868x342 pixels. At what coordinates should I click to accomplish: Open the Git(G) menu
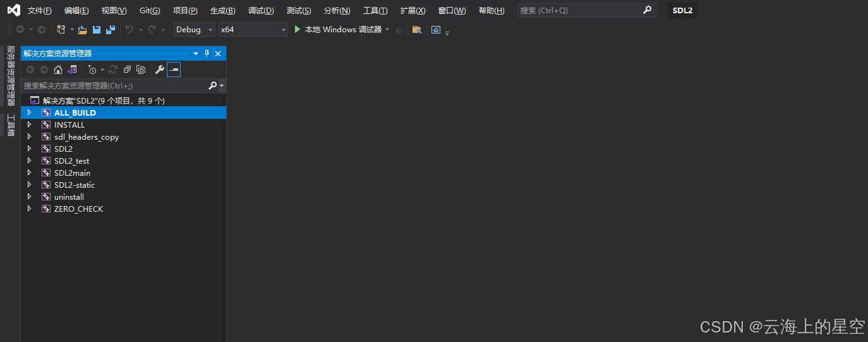pos(150,11)
